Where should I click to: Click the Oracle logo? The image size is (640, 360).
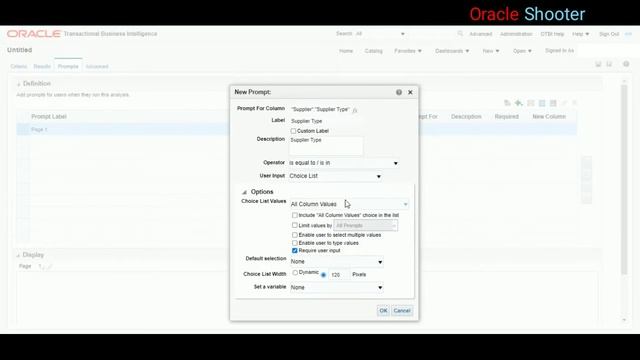pos(34,34)
